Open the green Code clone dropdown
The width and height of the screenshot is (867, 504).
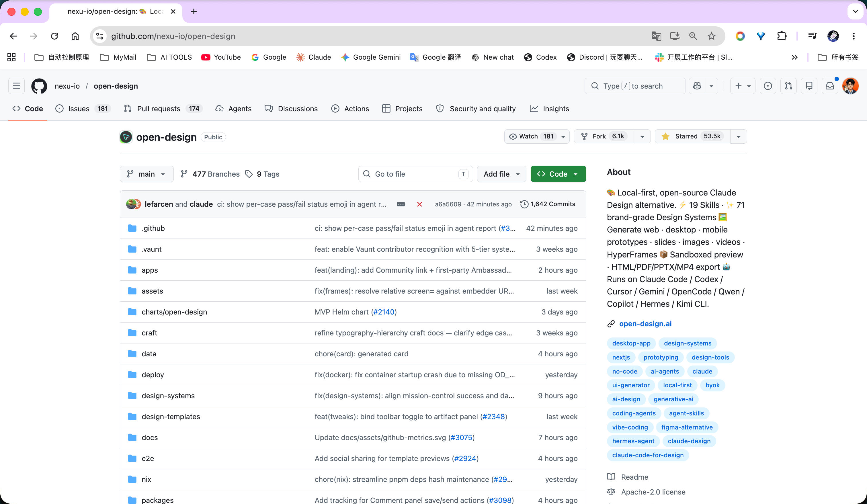coord(558,174)
